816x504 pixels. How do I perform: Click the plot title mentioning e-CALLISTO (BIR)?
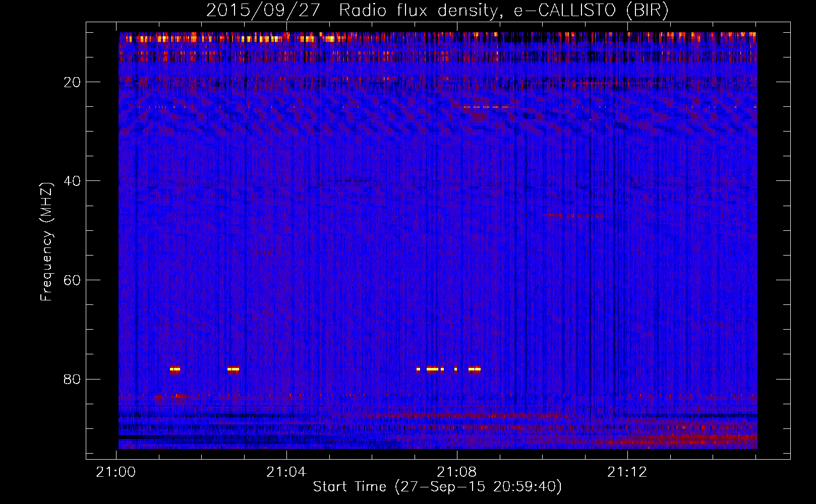pos(437,11)
